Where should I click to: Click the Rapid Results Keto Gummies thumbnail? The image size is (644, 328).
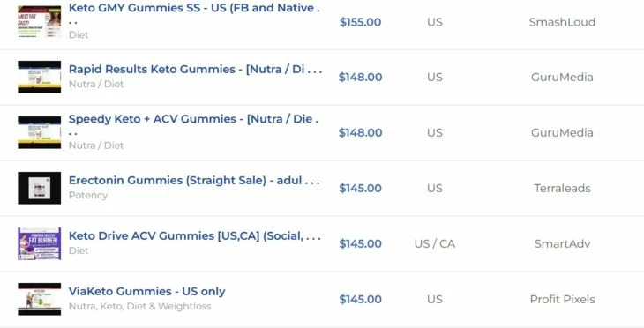tap(40, 78)
